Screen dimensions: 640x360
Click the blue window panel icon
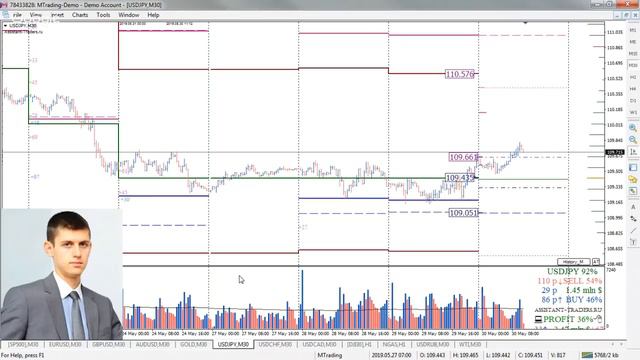coord(633,167)
